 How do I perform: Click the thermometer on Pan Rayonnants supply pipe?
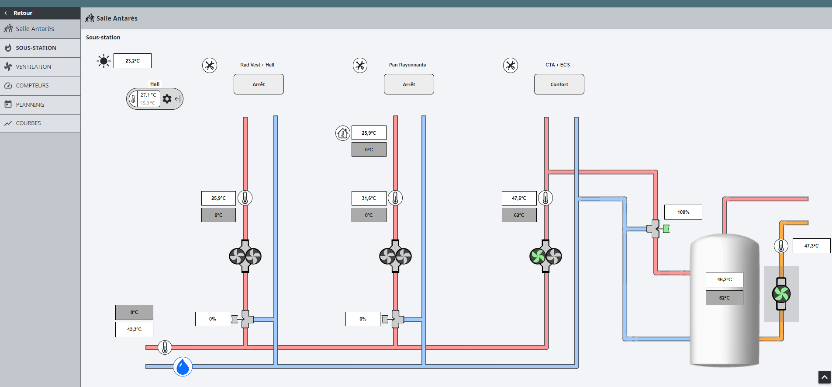pos(395,198)
